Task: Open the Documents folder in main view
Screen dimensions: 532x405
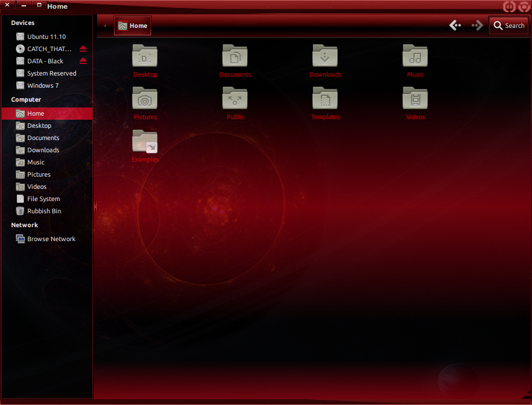Action: tap(235, 56)
